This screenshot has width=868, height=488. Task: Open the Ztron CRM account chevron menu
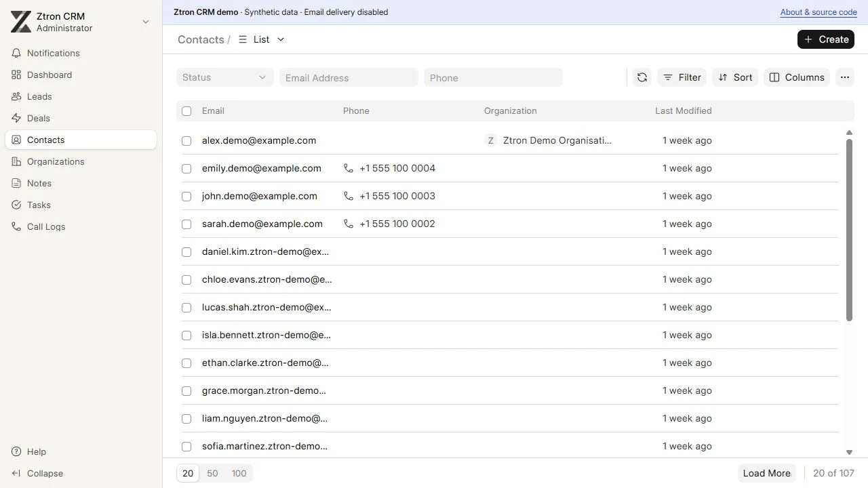[145, 22]
